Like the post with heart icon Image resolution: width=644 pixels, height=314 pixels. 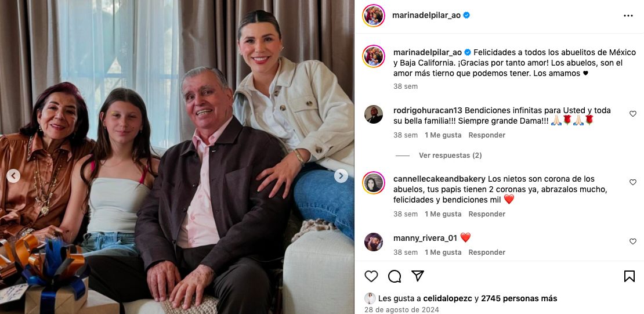[371, 276]
